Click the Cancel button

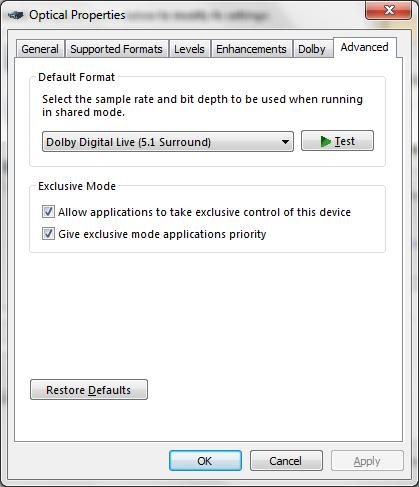pos(286,461)
